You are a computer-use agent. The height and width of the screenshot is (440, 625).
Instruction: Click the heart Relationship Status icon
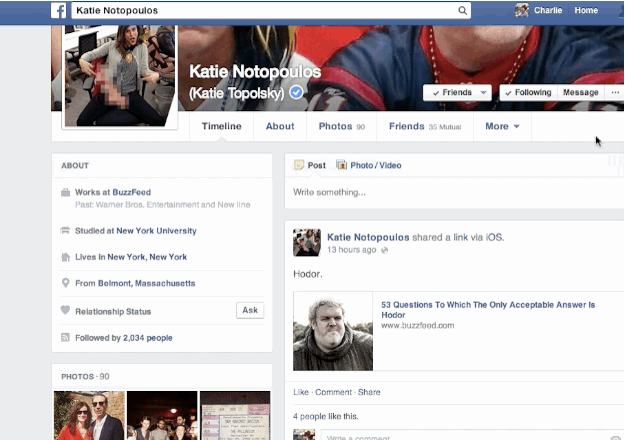65,310
